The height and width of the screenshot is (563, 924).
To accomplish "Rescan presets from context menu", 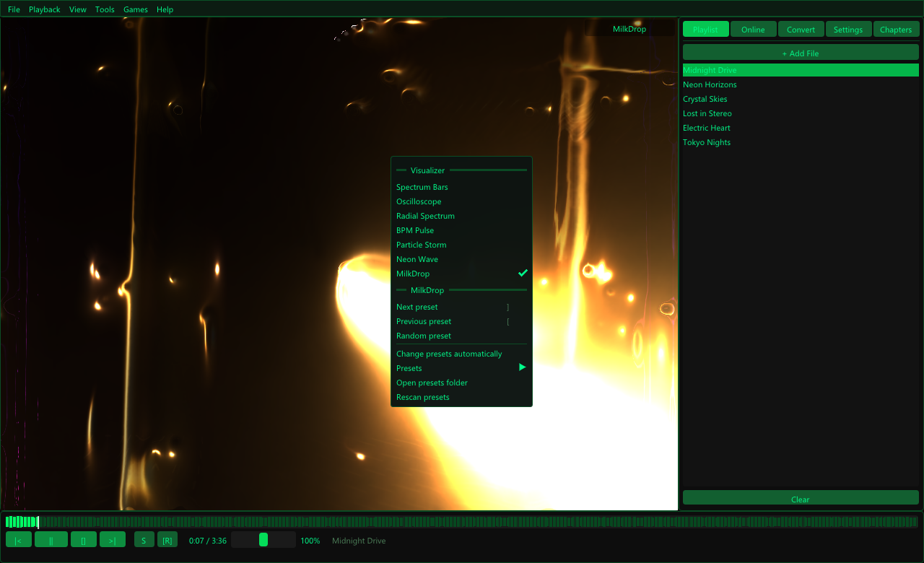I will (x=461, y=397).
